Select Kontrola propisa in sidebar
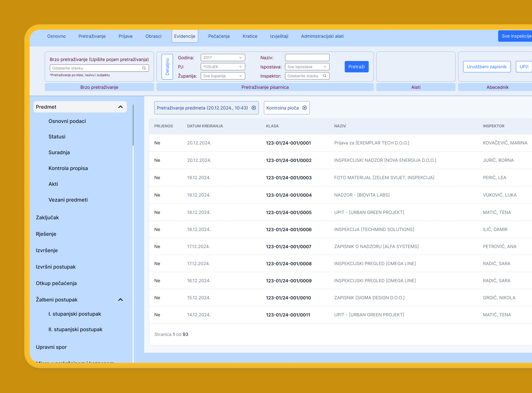 click(x=68, y=168)
